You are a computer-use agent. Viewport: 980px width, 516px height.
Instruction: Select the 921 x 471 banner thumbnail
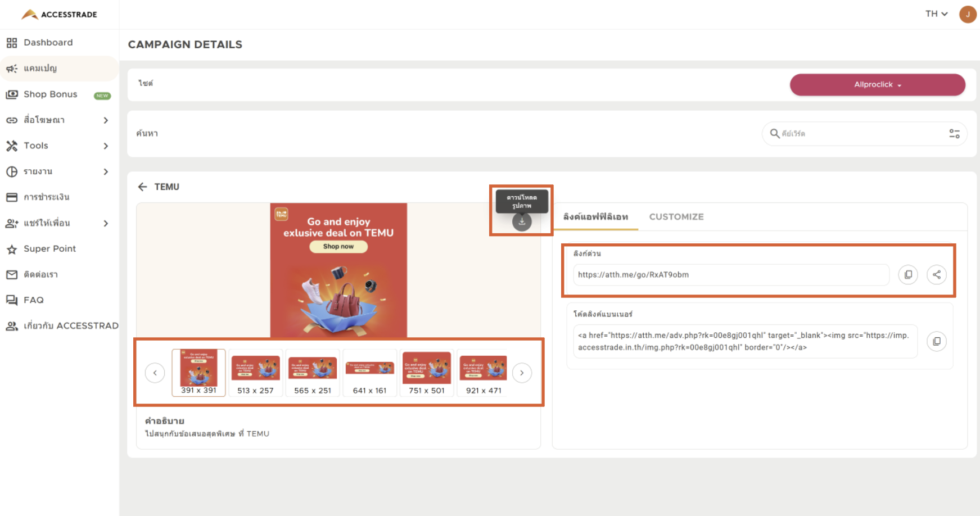(x=484, y=373)
